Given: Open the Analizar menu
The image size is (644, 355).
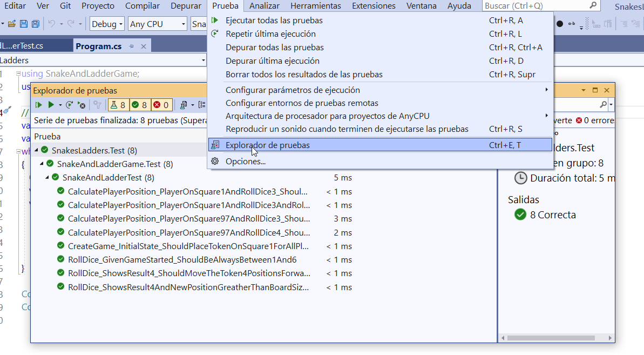Looking at the screenshot, I should coord(265,6).
